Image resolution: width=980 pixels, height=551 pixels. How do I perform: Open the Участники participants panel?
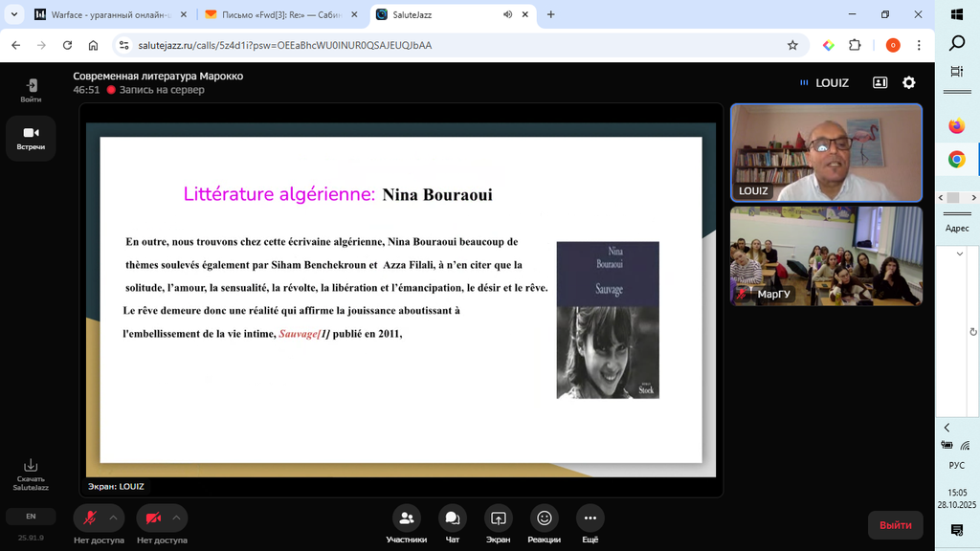coord(406,518)
